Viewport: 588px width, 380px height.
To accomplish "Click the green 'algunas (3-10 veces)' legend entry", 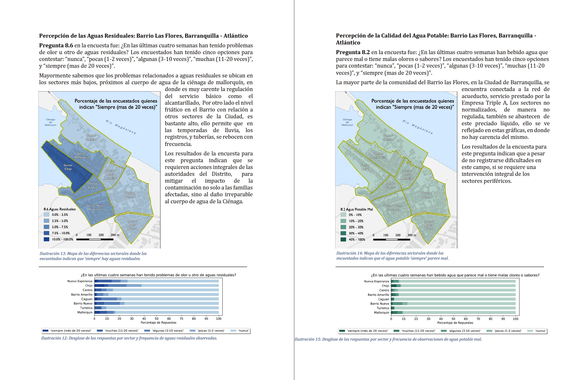I will click(x=461, y=331).
